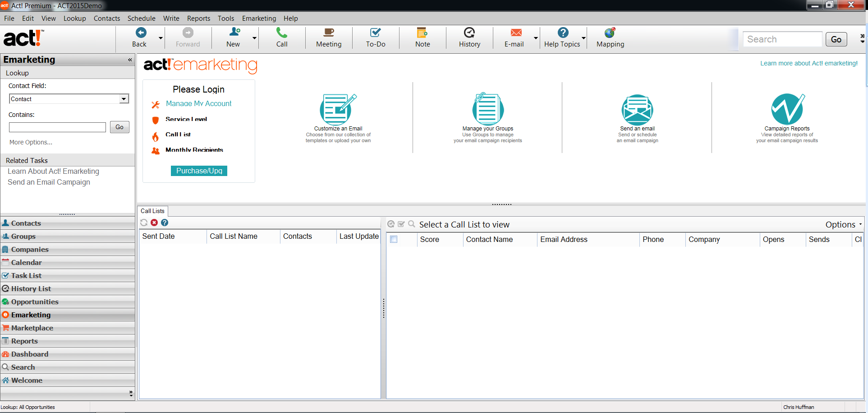Open Help Topics toolbar icon
Image resolution: width=868 pixels, height=413 pixels.
click(x=563, y=32)
